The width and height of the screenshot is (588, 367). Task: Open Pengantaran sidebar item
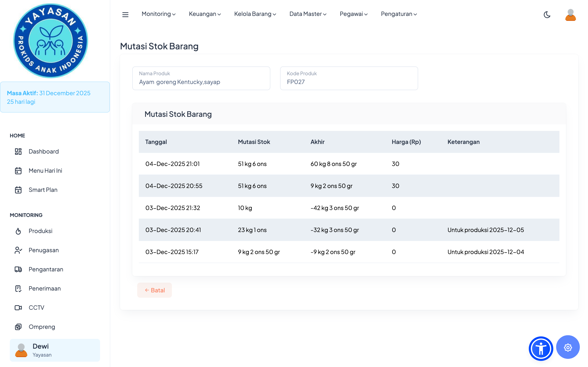coord(46,269)
